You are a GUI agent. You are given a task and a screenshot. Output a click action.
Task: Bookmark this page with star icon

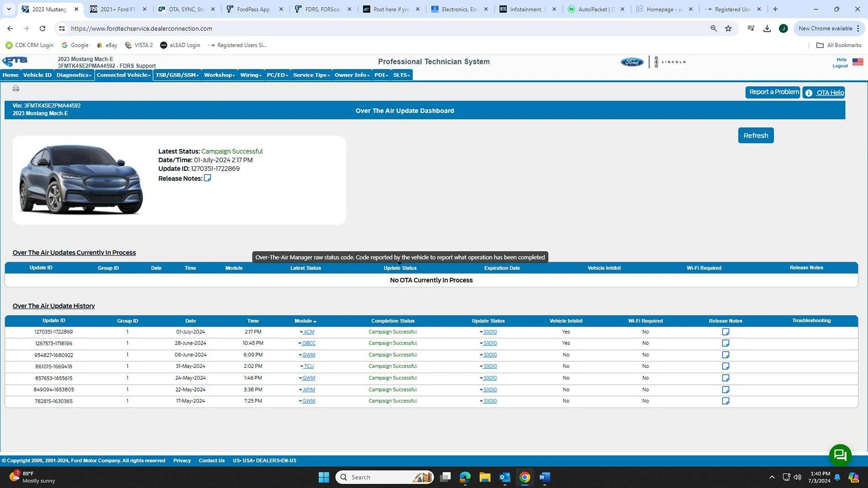728,28
